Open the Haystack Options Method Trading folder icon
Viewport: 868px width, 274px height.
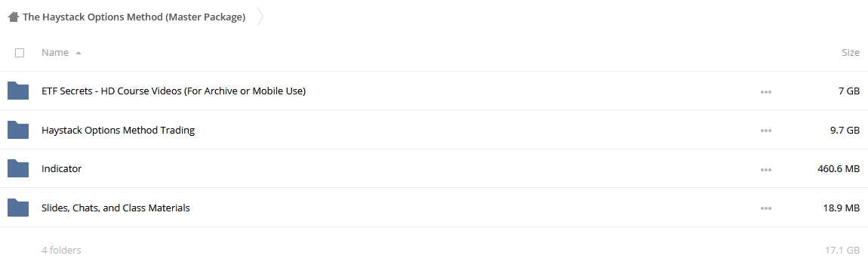pyautogui.click(x=18, y=130)
